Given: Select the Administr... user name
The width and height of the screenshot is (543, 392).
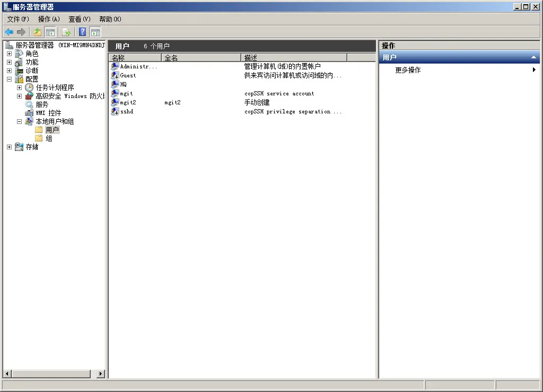Looking at the screenshot, I should click(138, 66).
